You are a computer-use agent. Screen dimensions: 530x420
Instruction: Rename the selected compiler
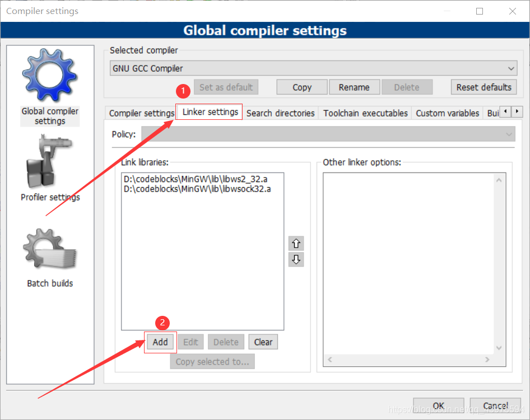(354, 87)
